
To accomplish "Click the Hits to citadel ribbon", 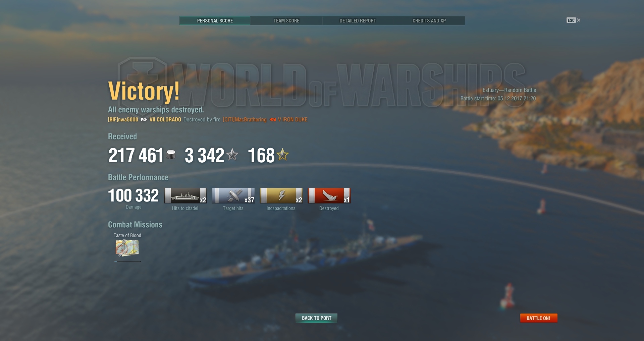I will coord(185,195).
